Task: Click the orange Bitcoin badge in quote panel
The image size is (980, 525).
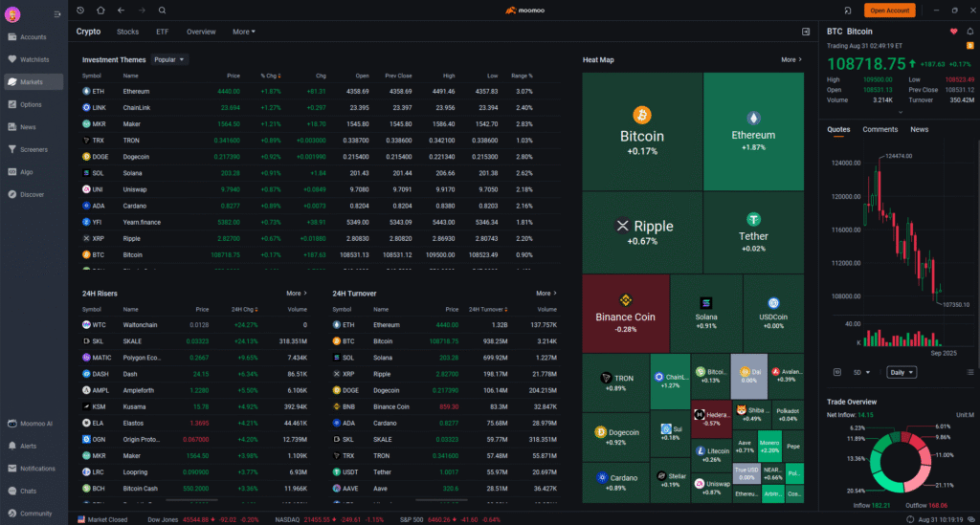Action: 970,46
